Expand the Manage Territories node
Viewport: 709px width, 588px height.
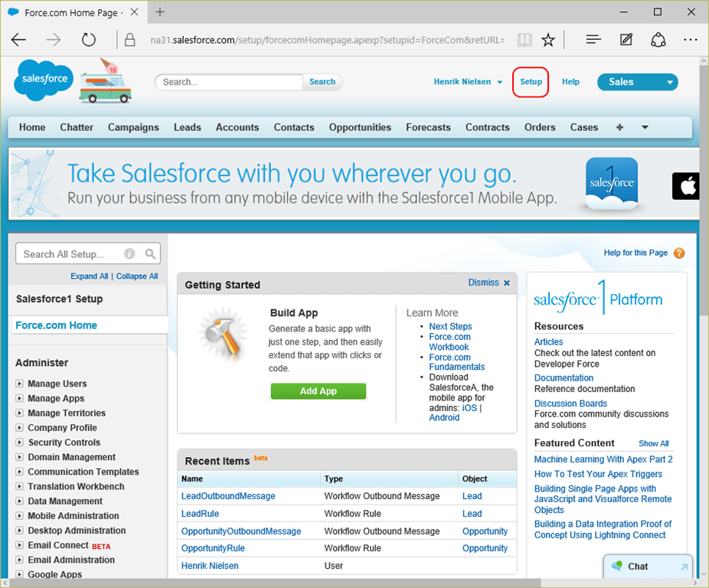tap(19, 413)
